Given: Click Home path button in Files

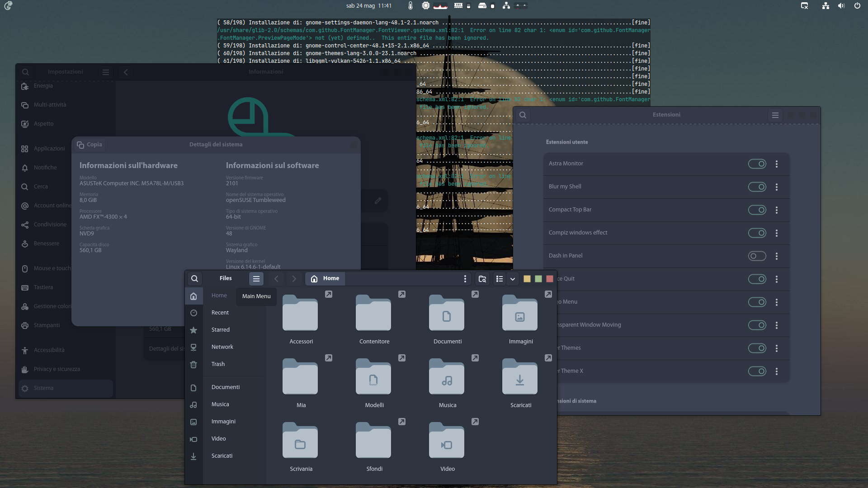Looking at the screenshot, I should click(x=325, y=279).
